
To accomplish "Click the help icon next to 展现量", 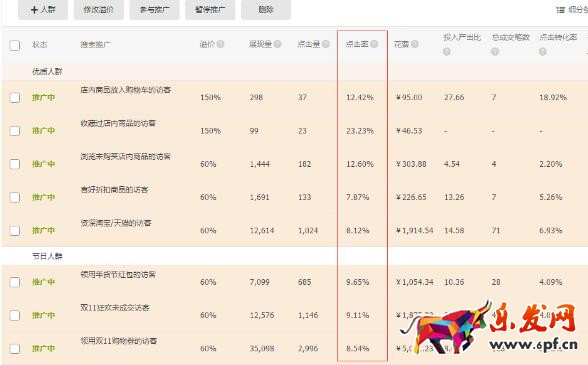I will pos(278,44).
